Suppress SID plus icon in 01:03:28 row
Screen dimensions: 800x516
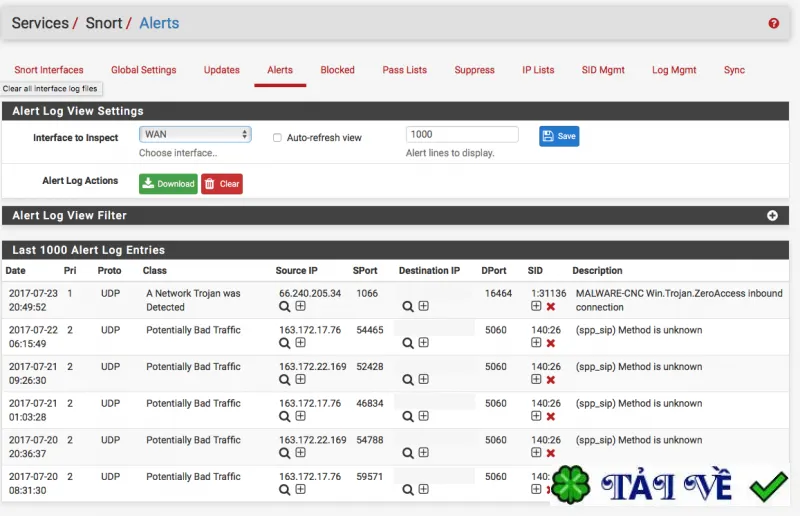536,416
